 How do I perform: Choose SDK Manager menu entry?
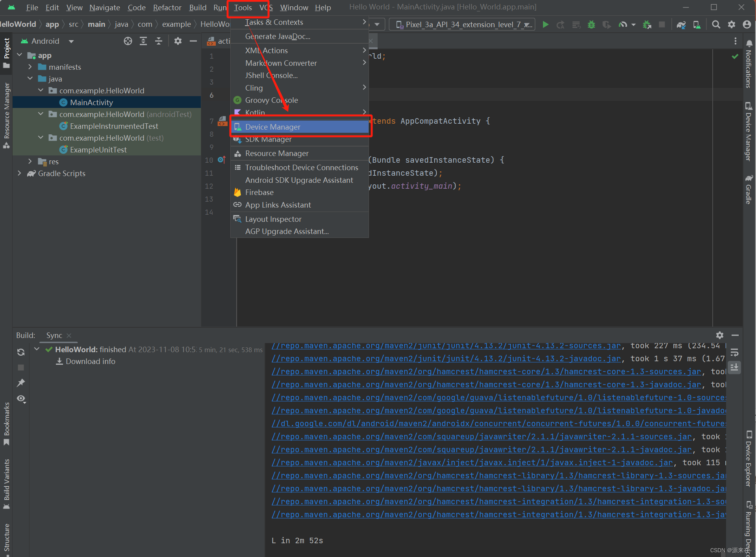269,139
